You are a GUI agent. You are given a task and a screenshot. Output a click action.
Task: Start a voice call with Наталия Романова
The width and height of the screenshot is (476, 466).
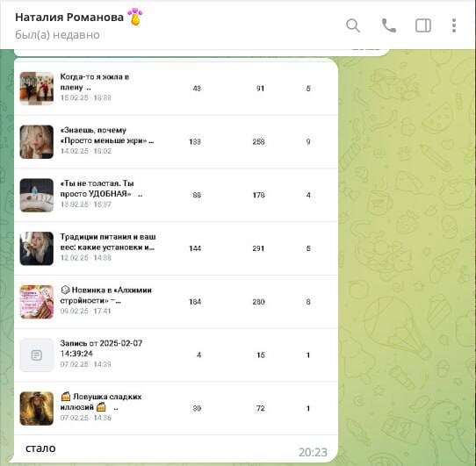click(388, 25)
